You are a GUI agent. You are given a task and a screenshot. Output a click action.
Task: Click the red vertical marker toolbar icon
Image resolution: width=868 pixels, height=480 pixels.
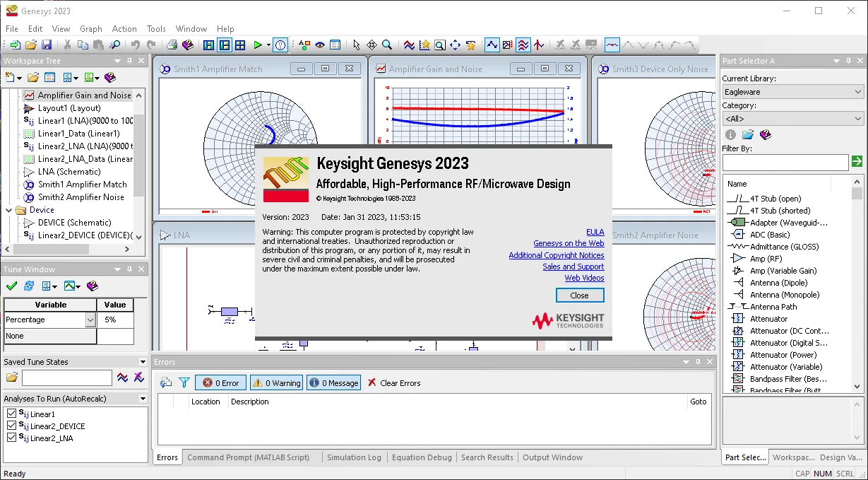[x=539, y=45]
